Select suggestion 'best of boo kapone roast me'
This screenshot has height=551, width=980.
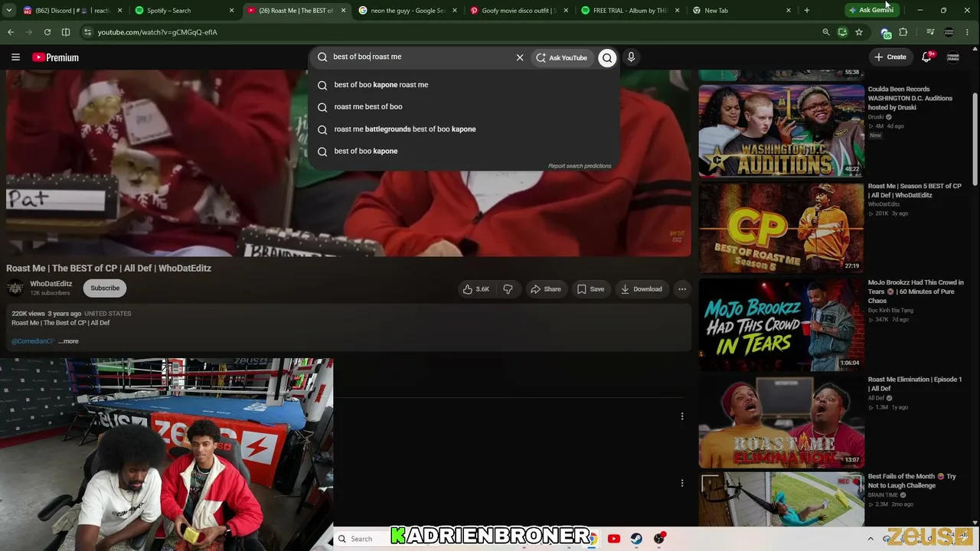[464, 85]
